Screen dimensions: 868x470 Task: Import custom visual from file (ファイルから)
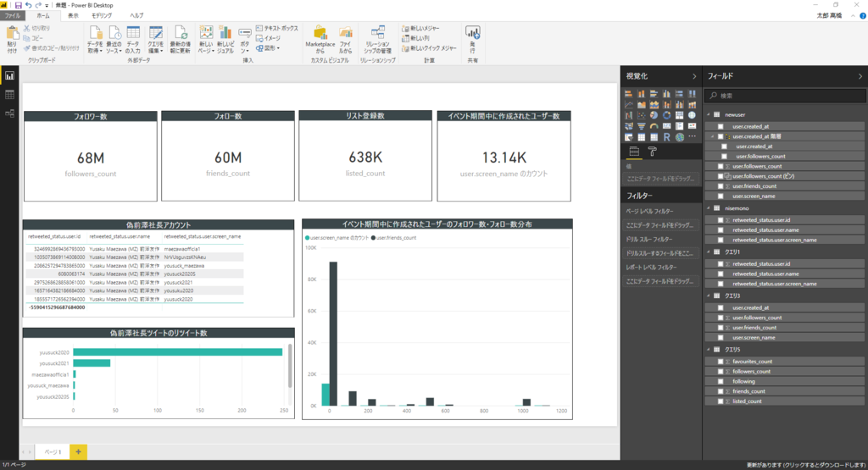click(x=346, y=39)
